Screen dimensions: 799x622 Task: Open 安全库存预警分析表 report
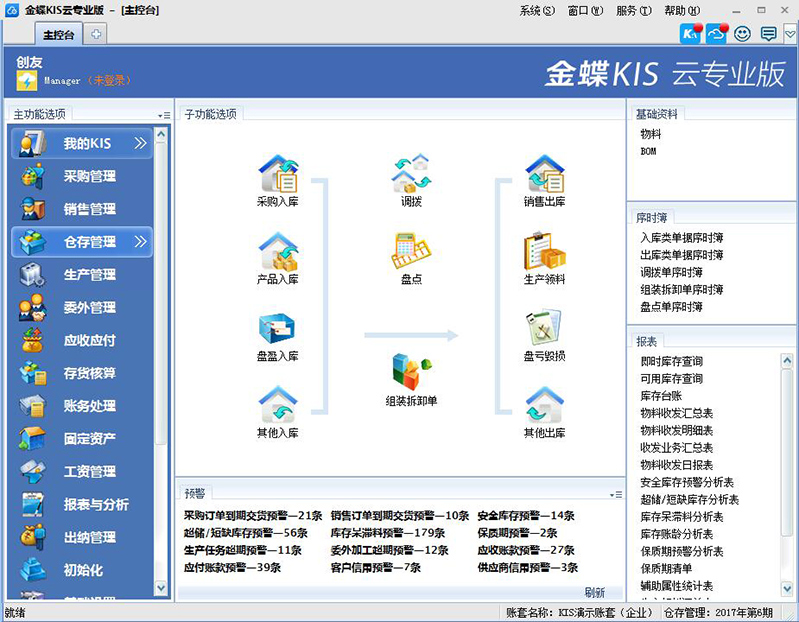687,482
